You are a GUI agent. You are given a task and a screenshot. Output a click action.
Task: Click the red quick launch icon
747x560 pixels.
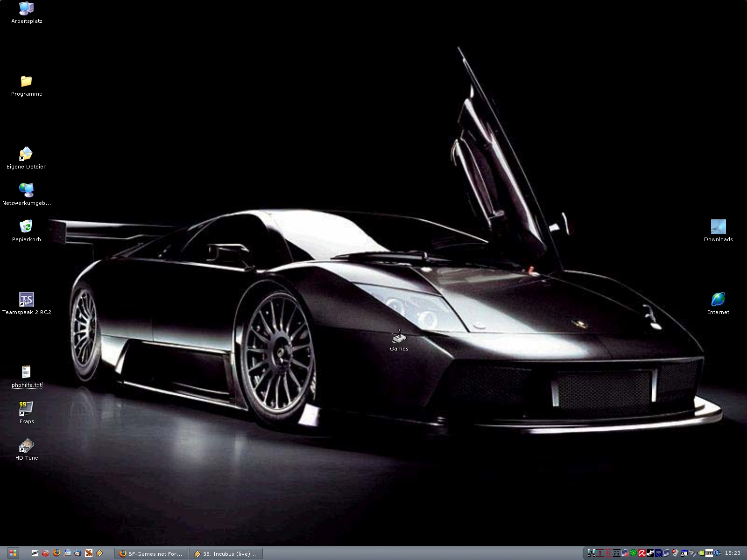coord(46,553)
